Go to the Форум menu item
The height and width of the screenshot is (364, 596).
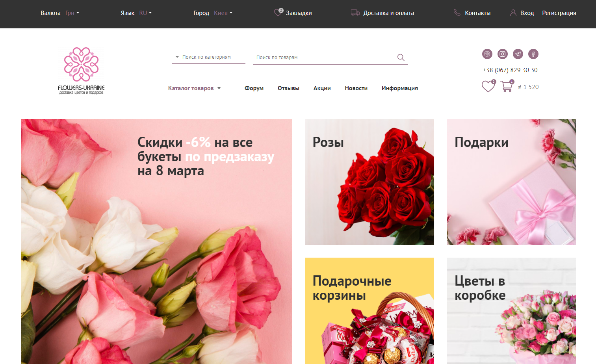[254, 88]
